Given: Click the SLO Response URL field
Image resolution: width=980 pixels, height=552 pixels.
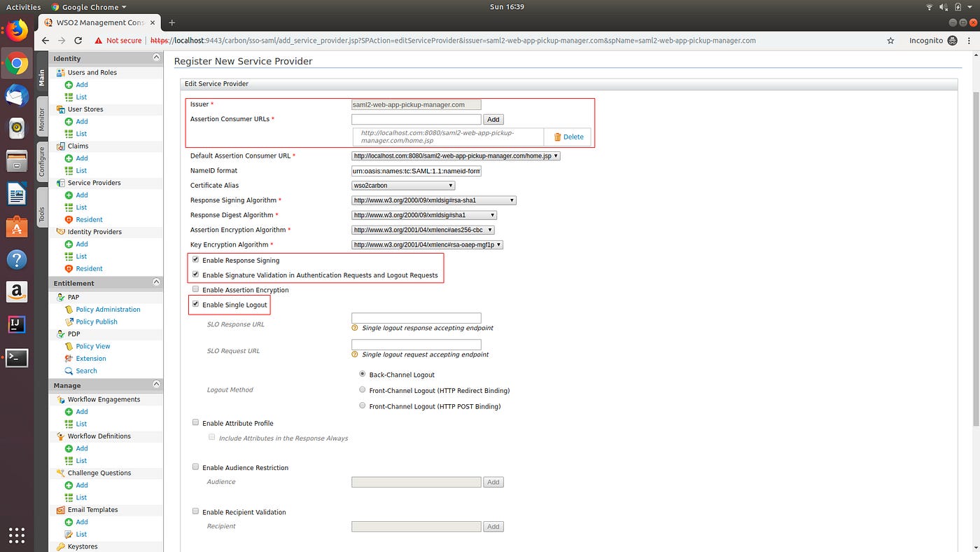Looking at the screenshot, I should point(416,318).
